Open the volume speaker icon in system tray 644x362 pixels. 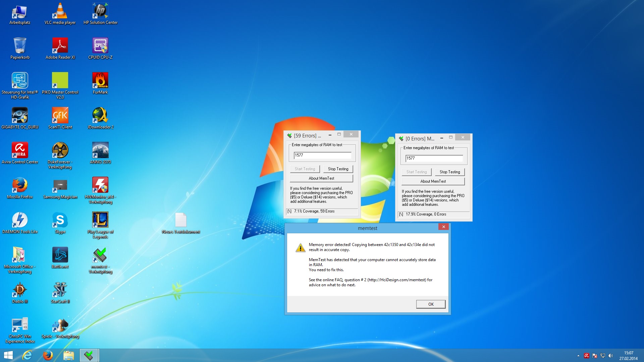click(610, 356)
